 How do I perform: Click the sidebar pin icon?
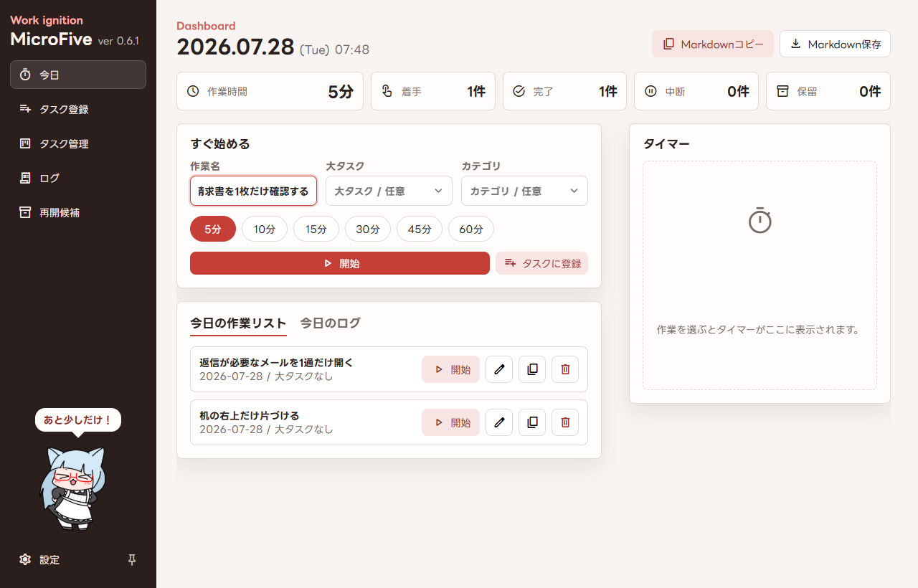(x=132, y=559)
